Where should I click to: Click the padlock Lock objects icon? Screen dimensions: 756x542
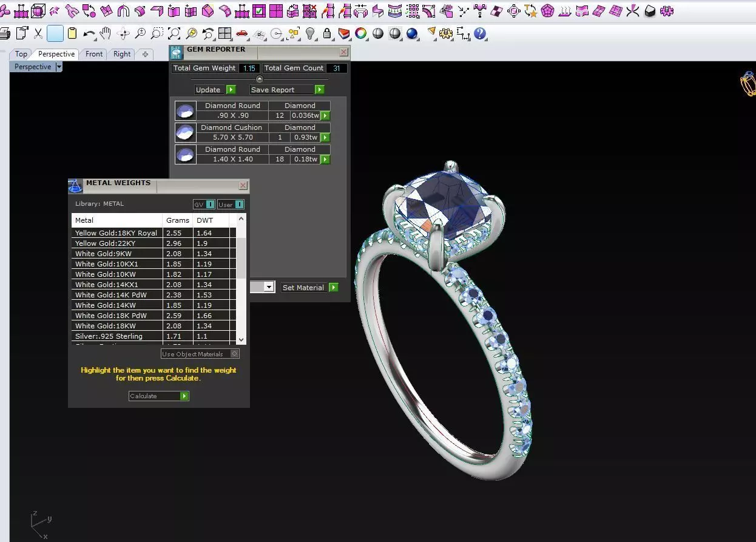click(327, 33)
